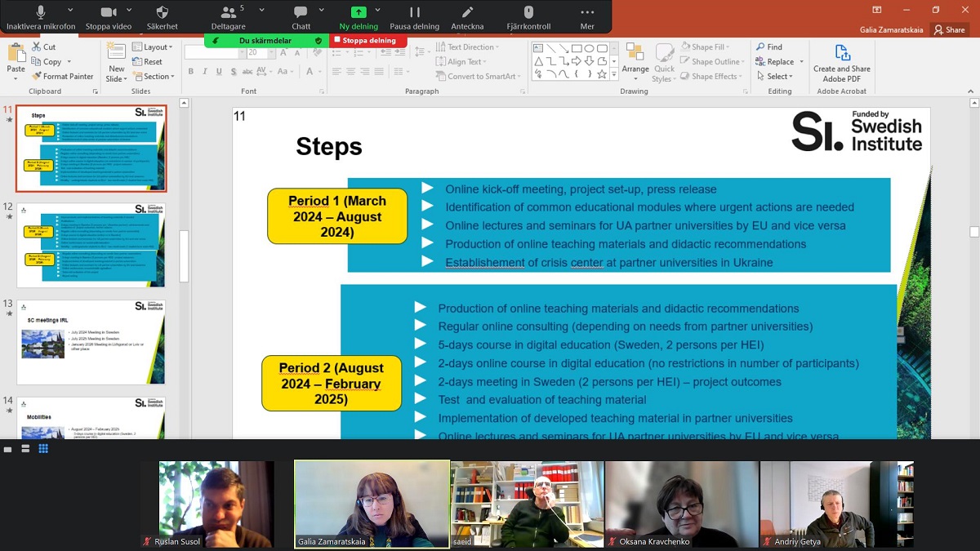Click the Inaktivera mikrofon microphone icon

tap(40, 12)
